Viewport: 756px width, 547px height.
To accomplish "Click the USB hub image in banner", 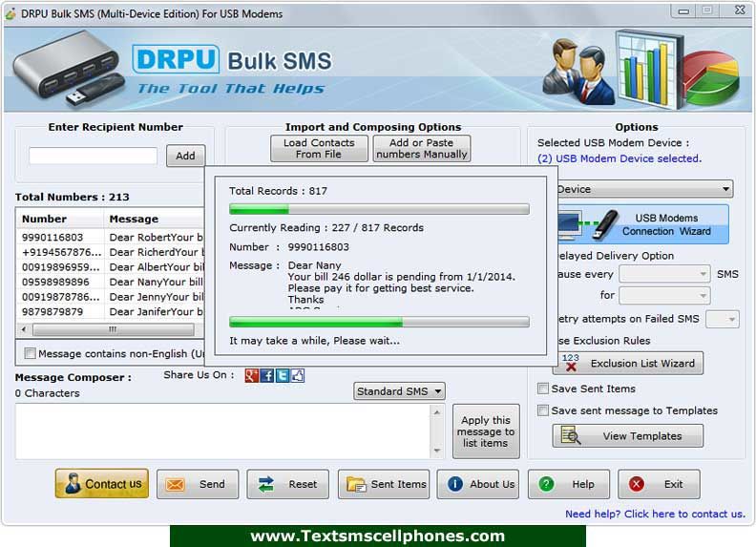I will coord(69,68).
